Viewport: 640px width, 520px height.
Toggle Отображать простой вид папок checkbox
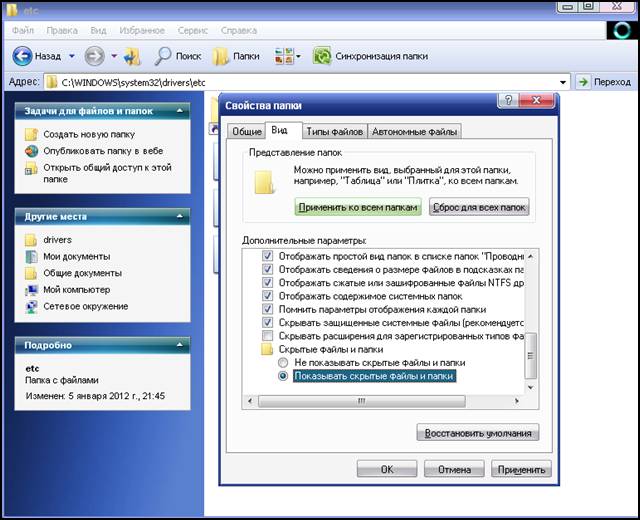coord(267,256)
